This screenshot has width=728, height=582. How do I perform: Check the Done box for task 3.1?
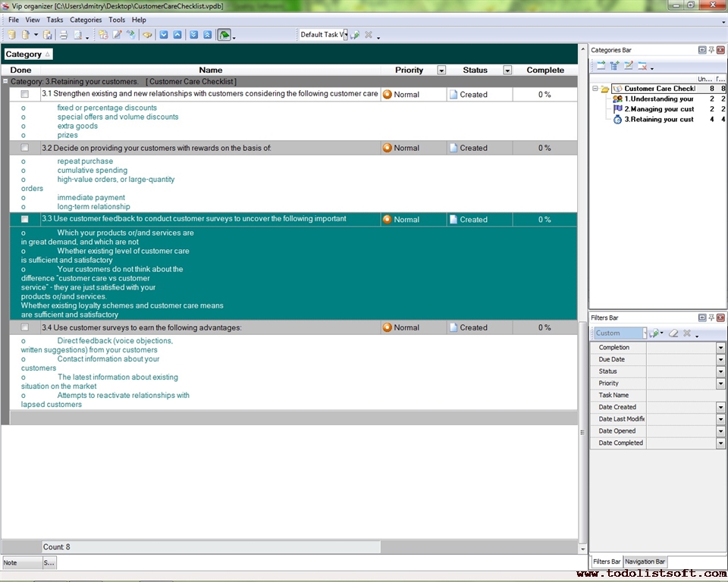pos(25,95)
